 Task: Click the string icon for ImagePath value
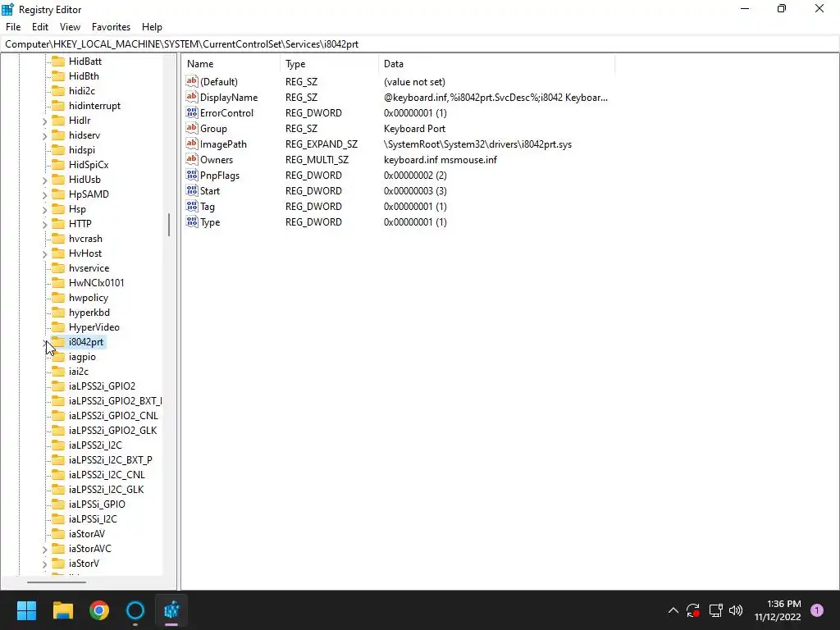(x=192, y=144)
